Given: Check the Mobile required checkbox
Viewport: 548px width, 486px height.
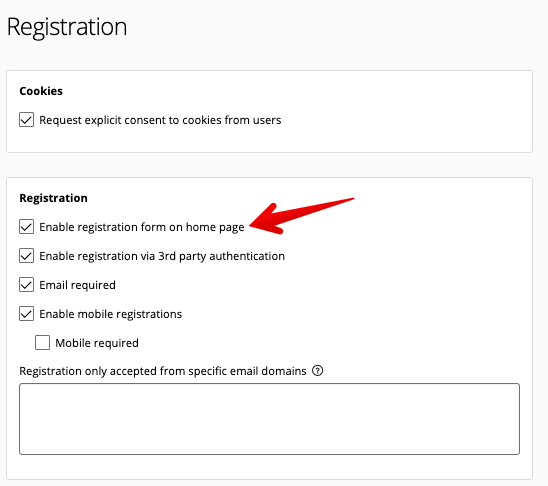Looking at the screenshot, I should [x=42, y=343].
